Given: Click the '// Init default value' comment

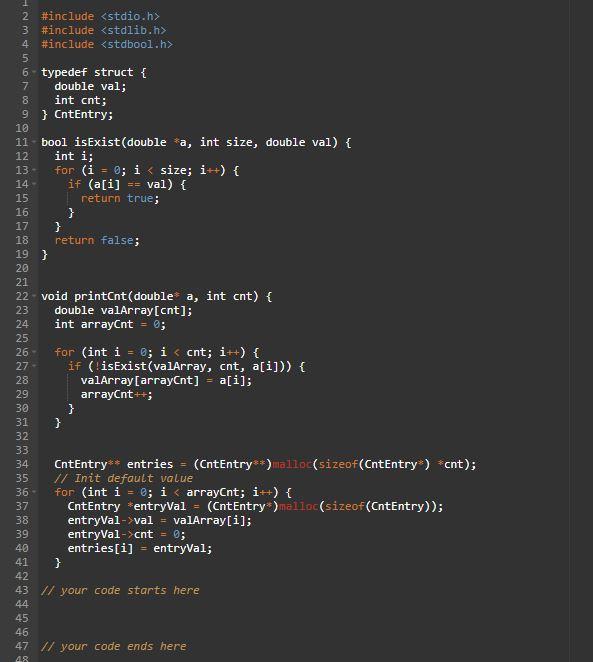Looking at the screenshot, I should pyautogui.click(x=124, y=478).
